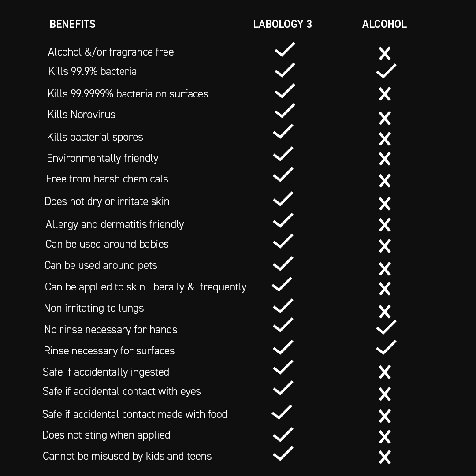Click Labology 3 checkmark for Can be used around babies
Image resolution: width=476 pixels, height=476 pixels.
pyautogui.click(x=283, y=242)
